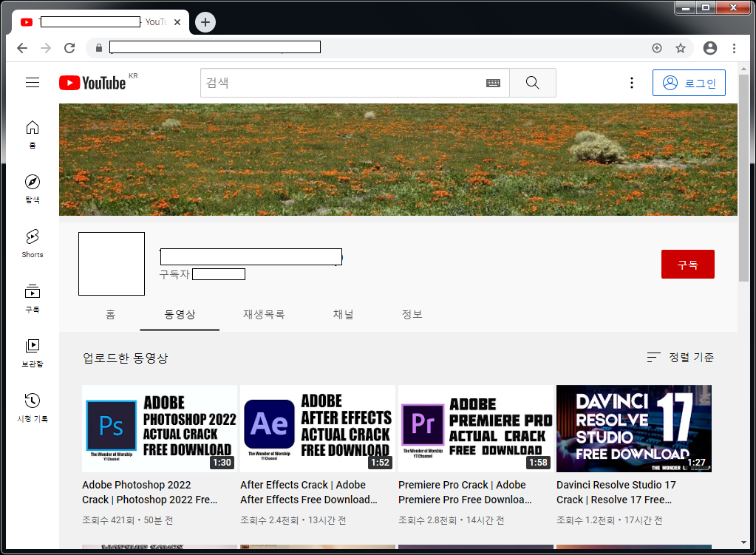Open a new browser tab

click(205, 22)
